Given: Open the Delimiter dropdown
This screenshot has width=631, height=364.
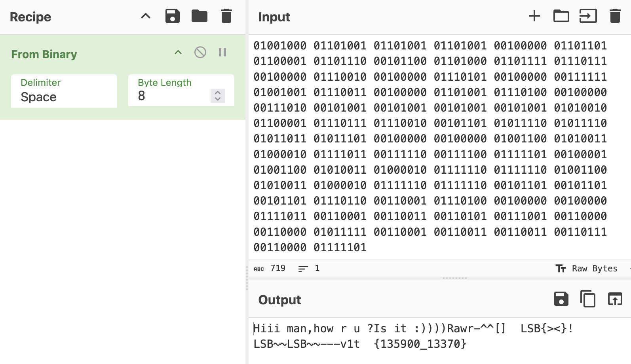Looking at the screenshot, I should coord(64,91).
